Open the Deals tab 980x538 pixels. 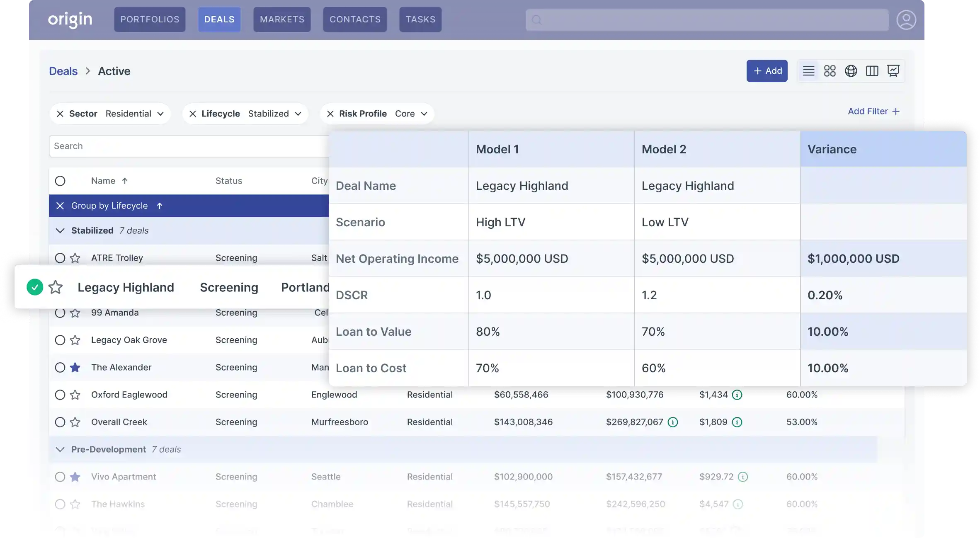[219, 19]
